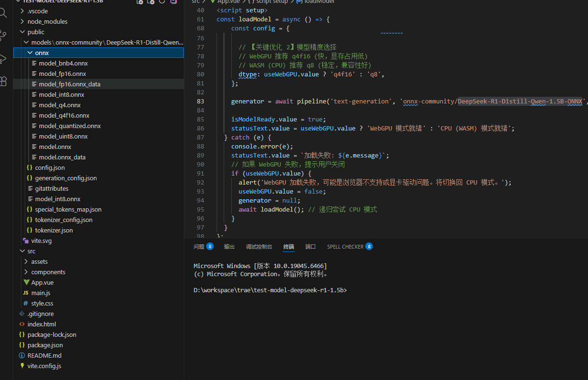The image size is (588, 380).
Task: Open vite.config.js from the Explorer
Action: (x=44, y=366)
